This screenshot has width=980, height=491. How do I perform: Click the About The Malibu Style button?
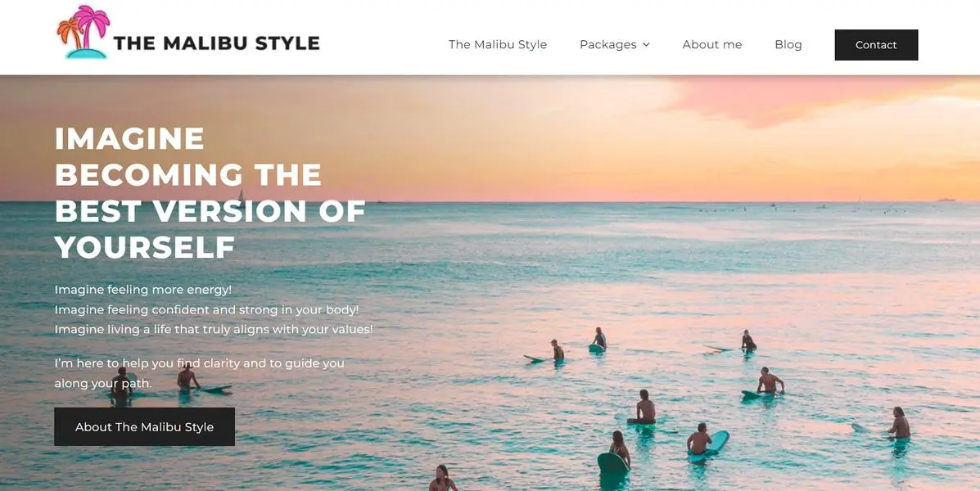point(144,426)
